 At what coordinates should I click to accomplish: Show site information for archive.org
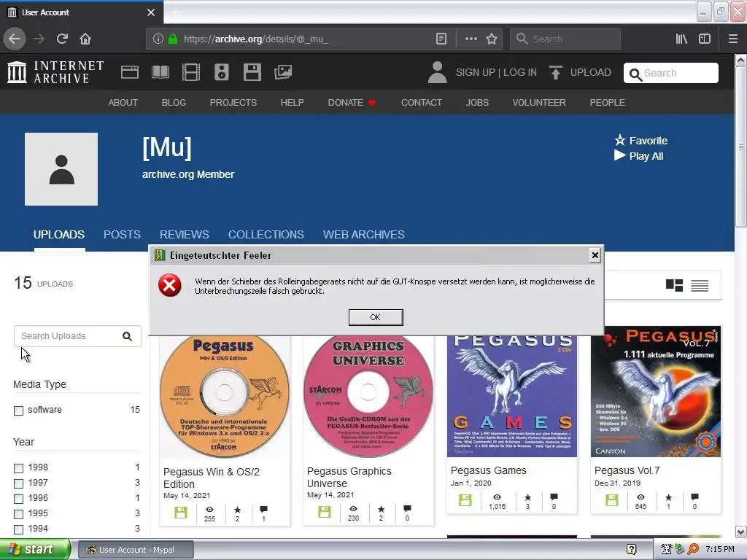click(158, 39)
